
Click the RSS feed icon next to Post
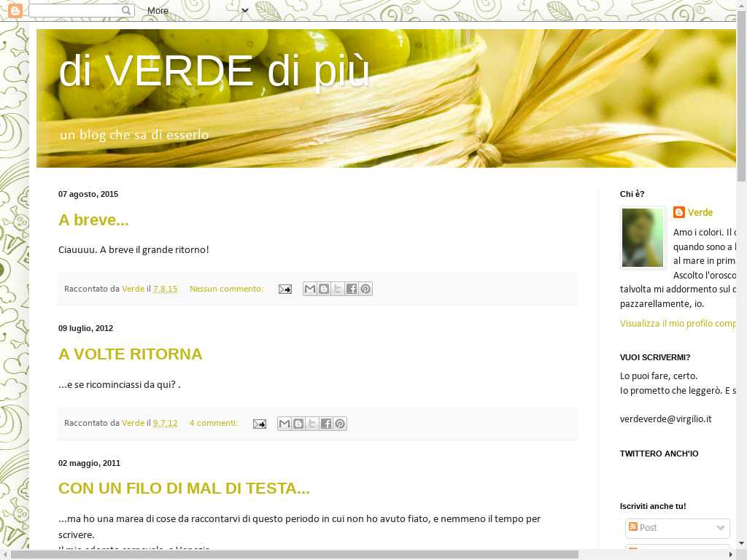(633, 526)
